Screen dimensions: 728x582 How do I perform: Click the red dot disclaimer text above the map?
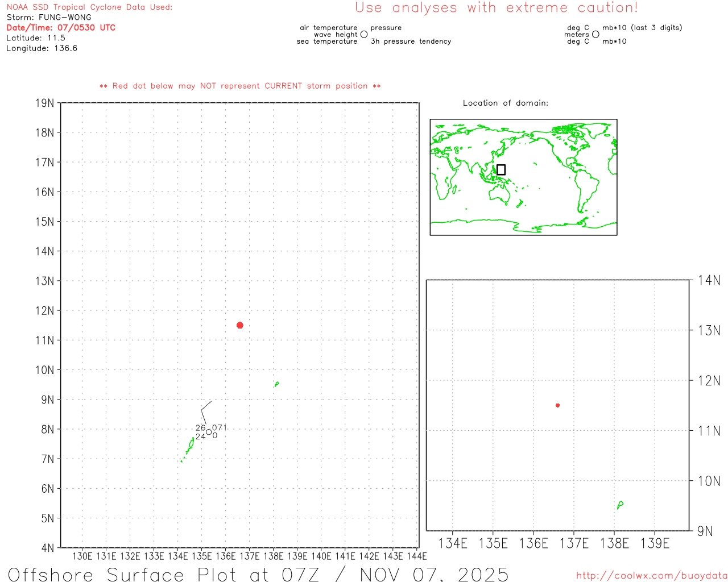(x=240, y=86)
